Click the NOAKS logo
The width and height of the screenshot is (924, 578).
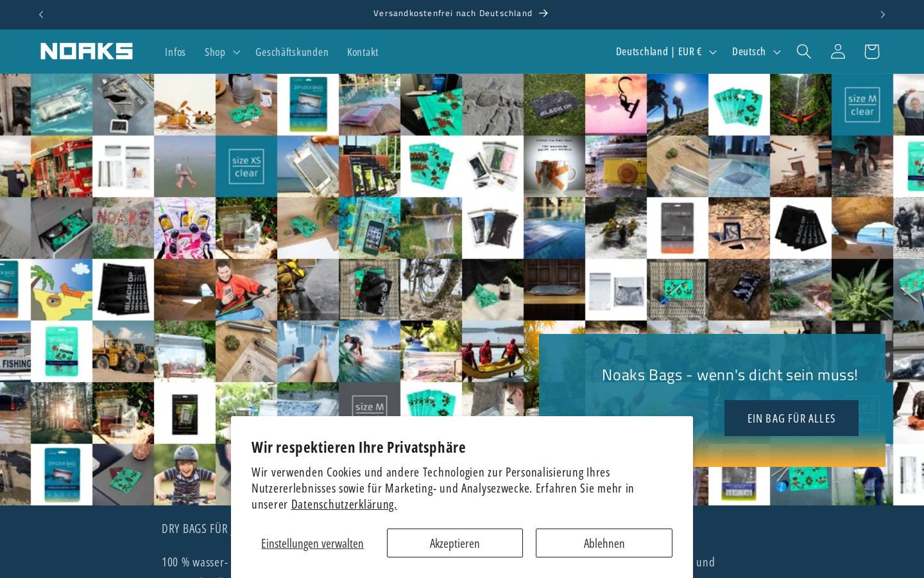click(x=87, y=51)
